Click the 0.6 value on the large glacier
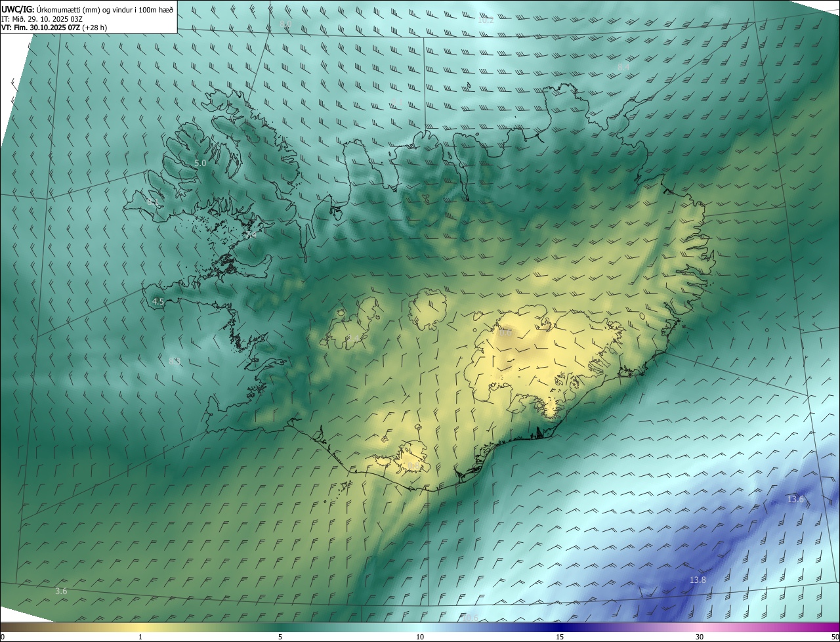Image resolution: width=840 pixels, height=642 pixels. (505, 333)
